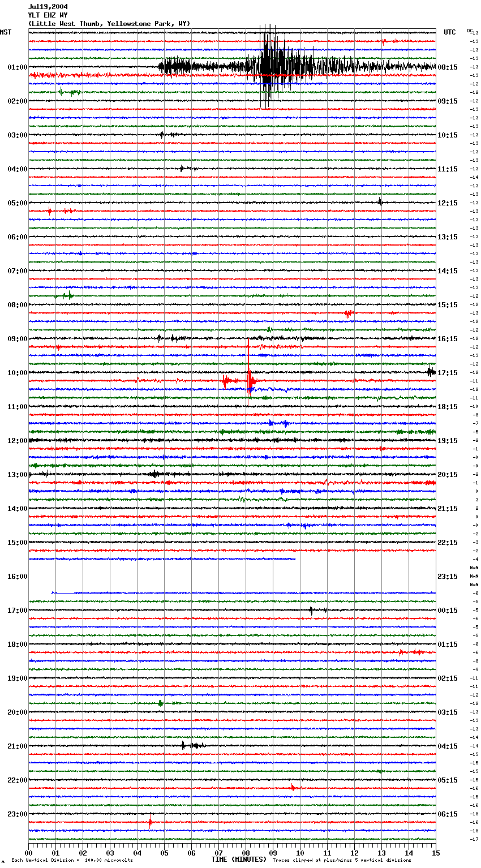Click the 08:15 UTC time label
The width and height of the screenshot is (481, 868).
[448, 67]
